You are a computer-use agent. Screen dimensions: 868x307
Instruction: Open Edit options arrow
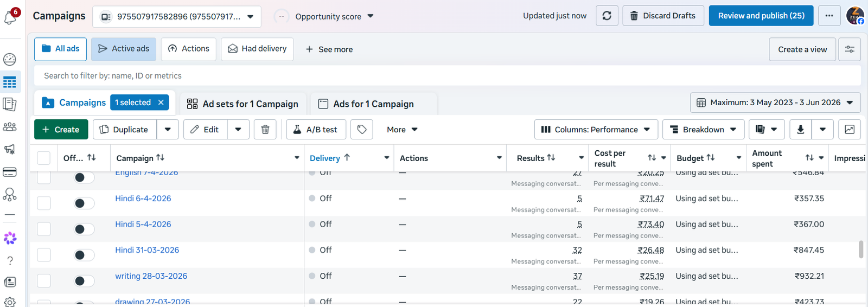pos(238,130)
